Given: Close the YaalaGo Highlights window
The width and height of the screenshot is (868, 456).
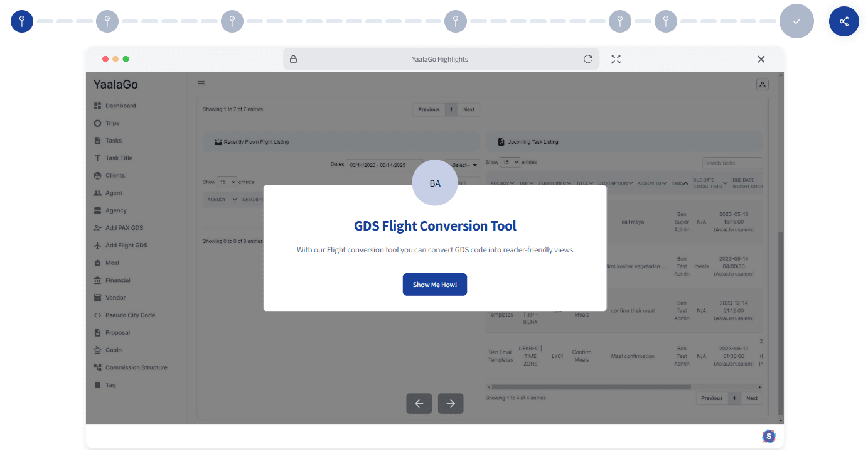Looking at the screenshot, I should tap(761, 59).
